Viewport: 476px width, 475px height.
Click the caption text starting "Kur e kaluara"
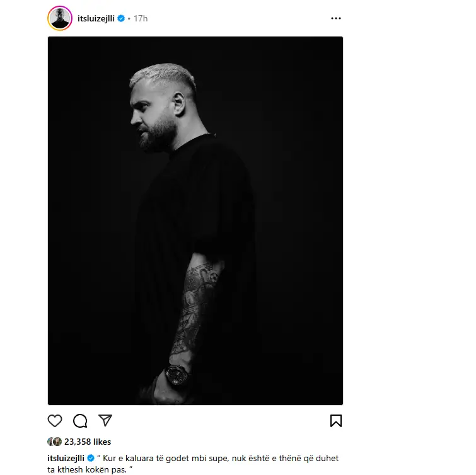tap(193, 464)
